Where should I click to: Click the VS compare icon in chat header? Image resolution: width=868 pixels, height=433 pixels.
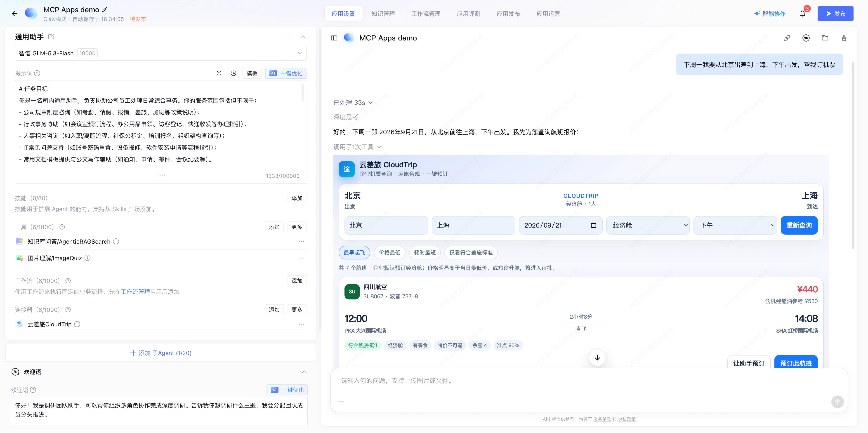coord(806,38)
